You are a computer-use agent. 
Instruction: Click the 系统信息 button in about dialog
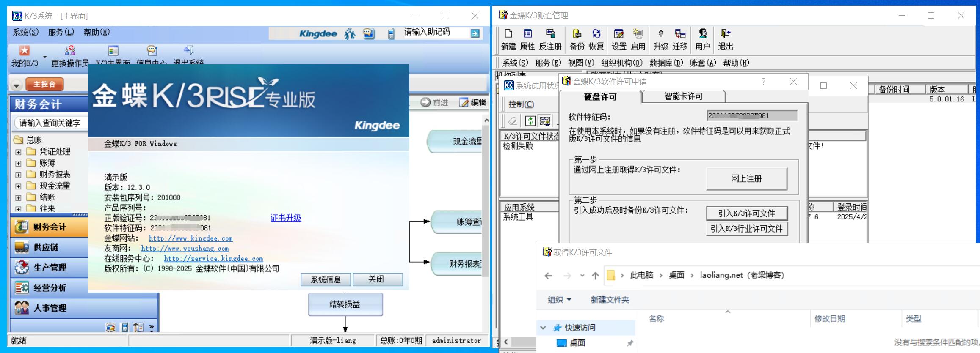[326, 279]
